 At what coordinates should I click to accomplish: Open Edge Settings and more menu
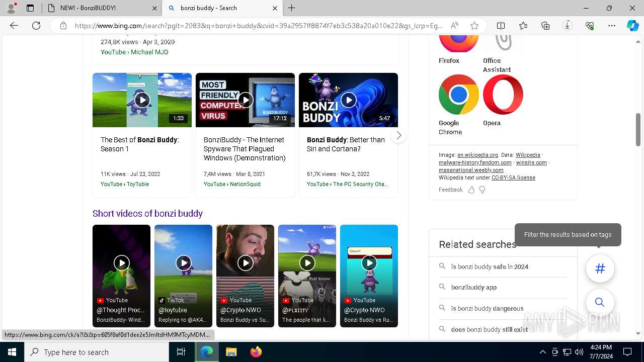tap(612, 26)
